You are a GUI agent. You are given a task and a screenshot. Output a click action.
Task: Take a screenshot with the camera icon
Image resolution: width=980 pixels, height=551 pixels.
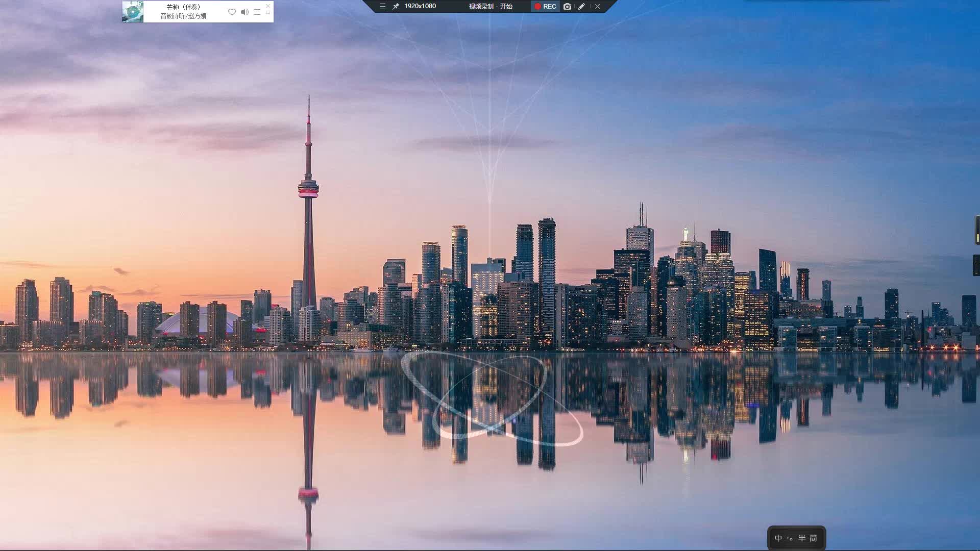tap(567, 6)
